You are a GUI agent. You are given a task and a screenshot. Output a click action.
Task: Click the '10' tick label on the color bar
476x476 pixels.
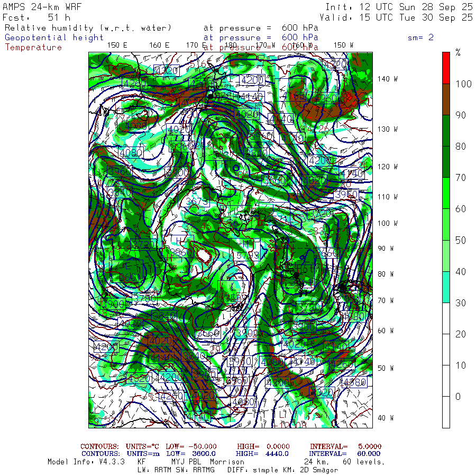click(x=461, y=365)
